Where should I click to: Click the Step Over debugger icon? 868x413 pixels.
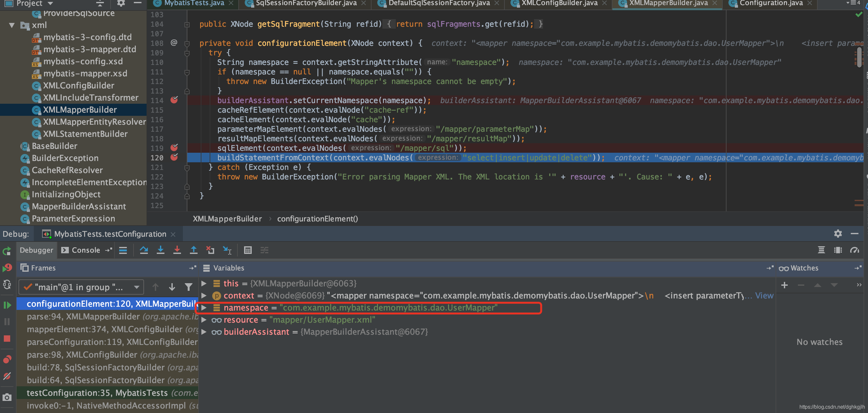144,250
